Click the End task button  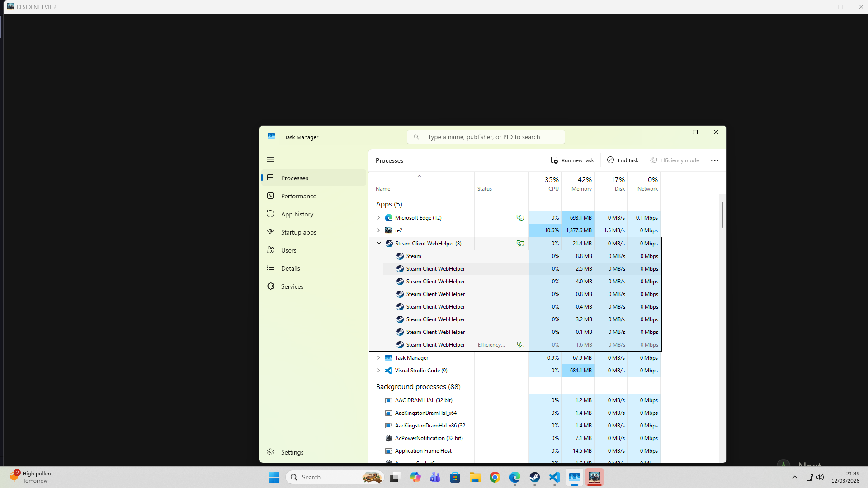pos(623,160)
